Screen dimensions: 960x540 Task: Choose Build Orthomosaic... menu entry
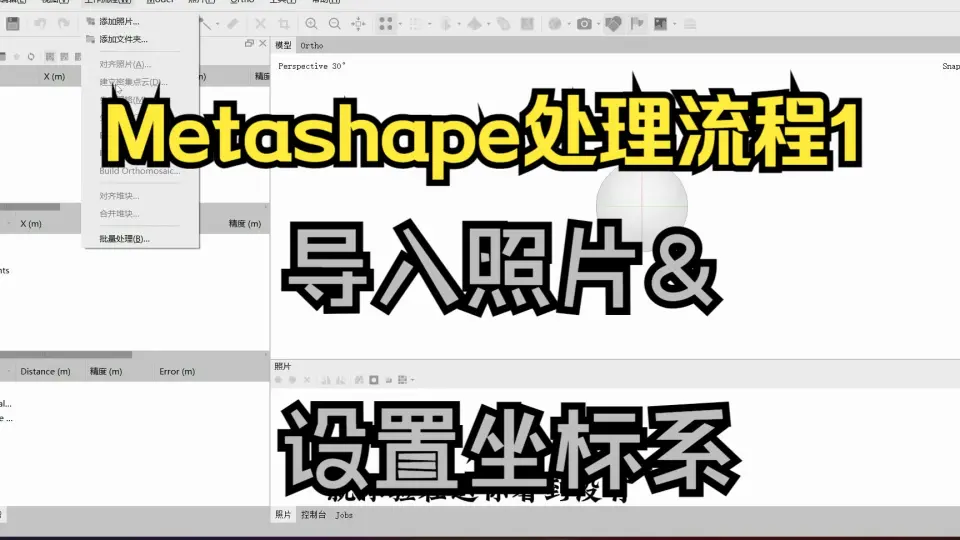[x=140, y=171]
